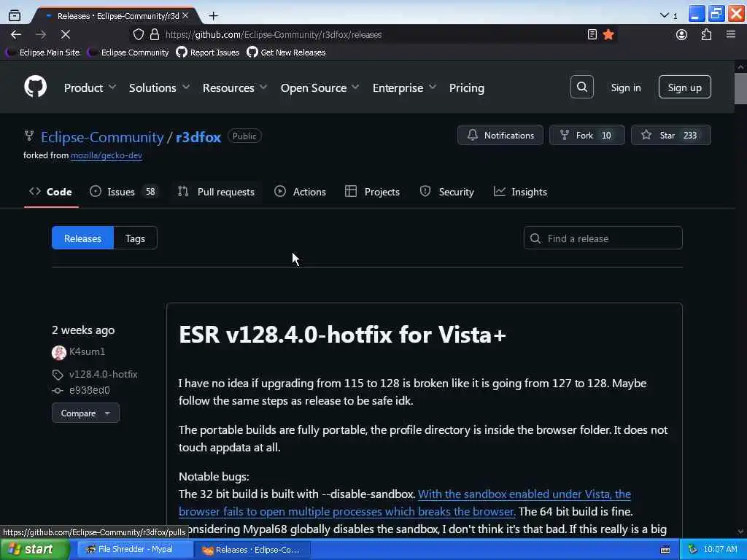Open the mozilla/gecko-dev fork source link
This screenshot has height=560, width=747.
[107, 155]
